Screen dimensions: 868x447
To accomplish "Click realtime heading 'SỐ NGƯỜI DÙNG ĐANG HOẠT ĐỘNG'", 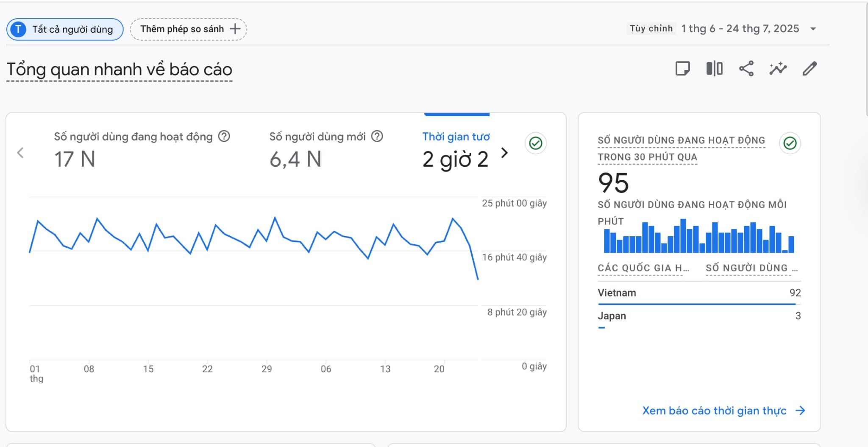I will (681, 140).
